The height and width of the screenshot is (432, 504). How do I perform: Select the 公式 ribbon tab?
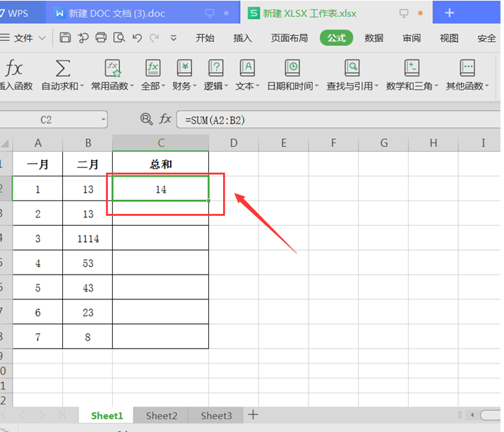tap(336, 38)
